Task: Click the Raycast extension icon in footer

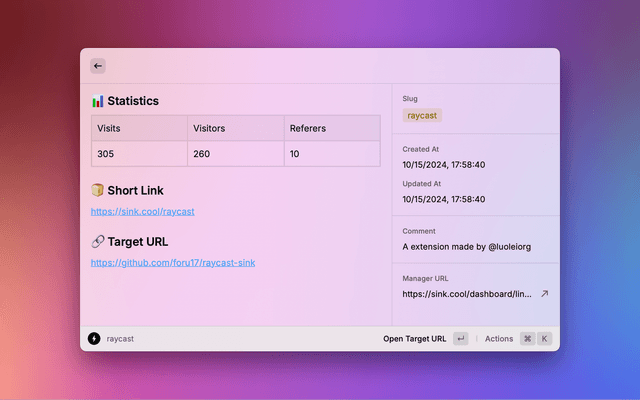Action: (94, 339)
